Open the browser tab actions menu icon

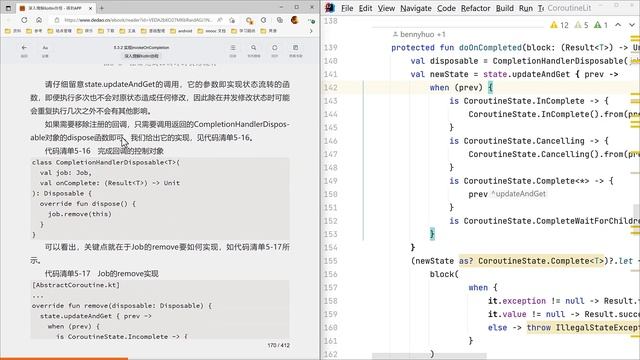click(8, 8)
